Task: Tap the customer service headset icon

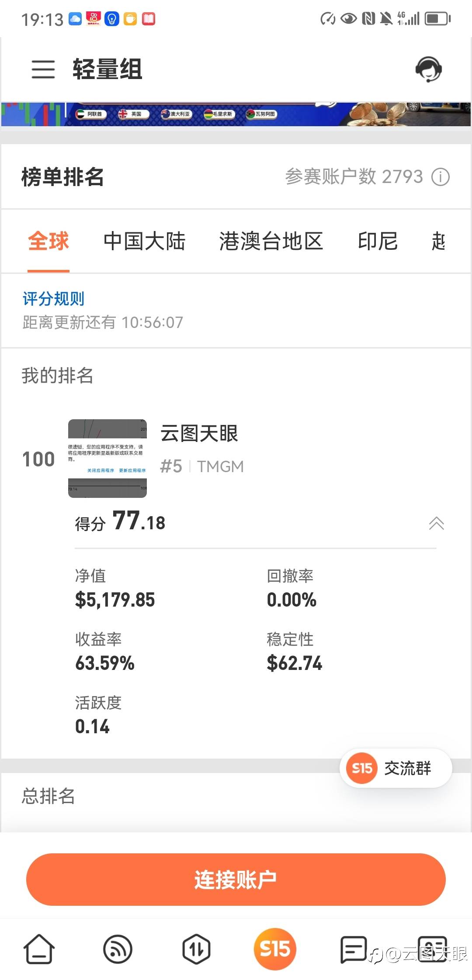Action: (x=428, y=69)
